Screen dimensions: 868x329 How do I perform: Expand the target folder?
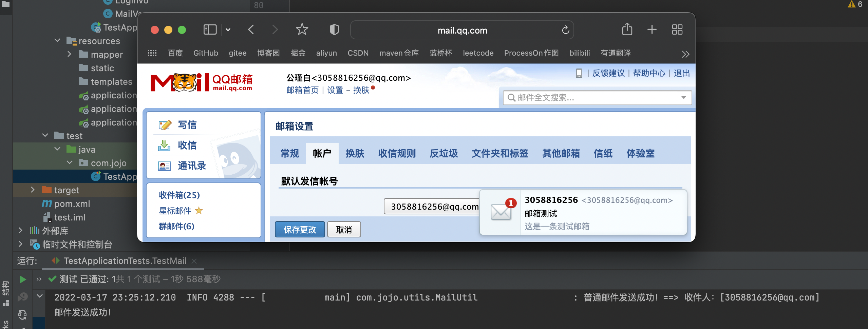[33, 190]
